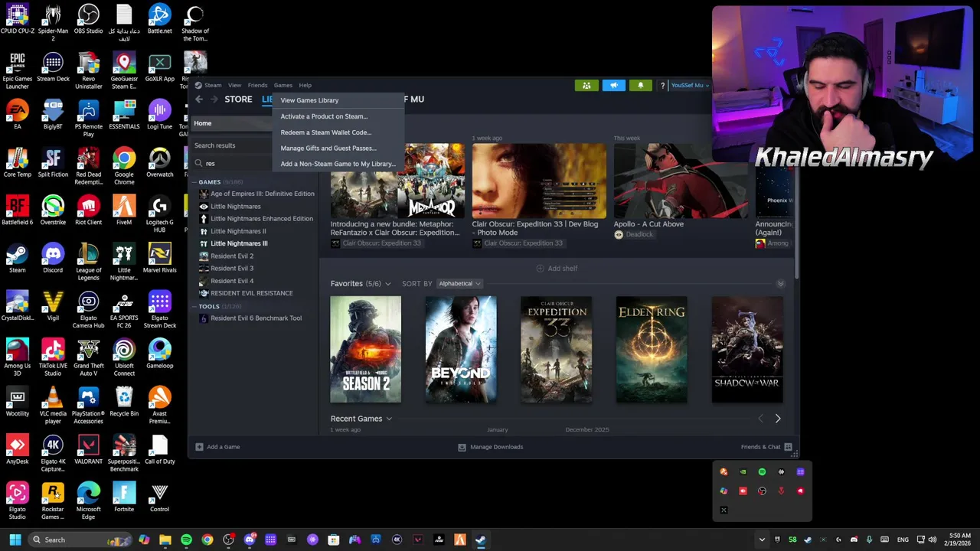980x551 pixels.
Task: Open VALORANT desktop icon
Action: [x=88, y=449]
